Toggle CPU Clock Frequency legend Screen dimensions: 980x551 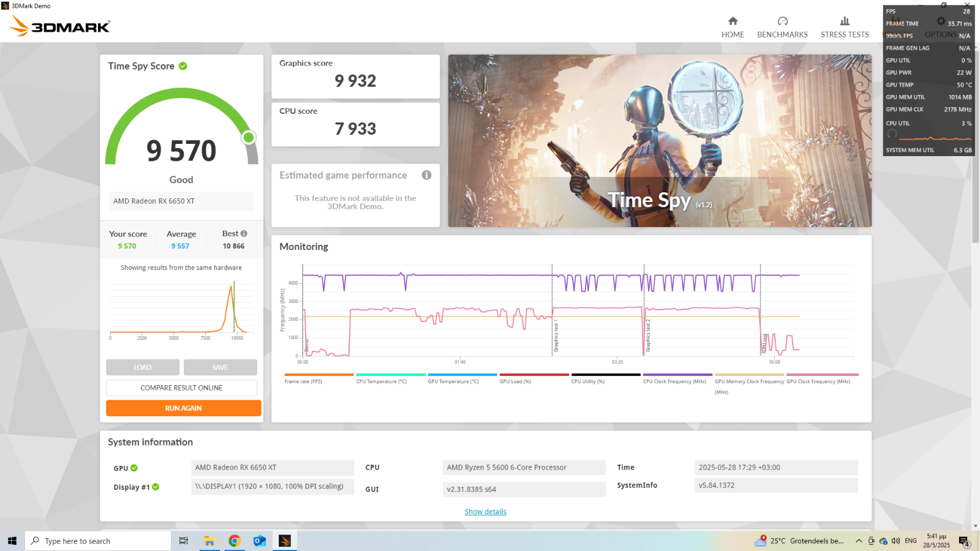point(677,378)
